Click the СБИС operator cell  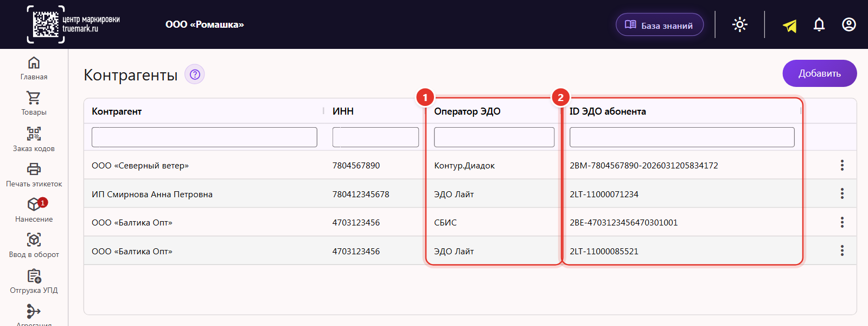point(445,223)
